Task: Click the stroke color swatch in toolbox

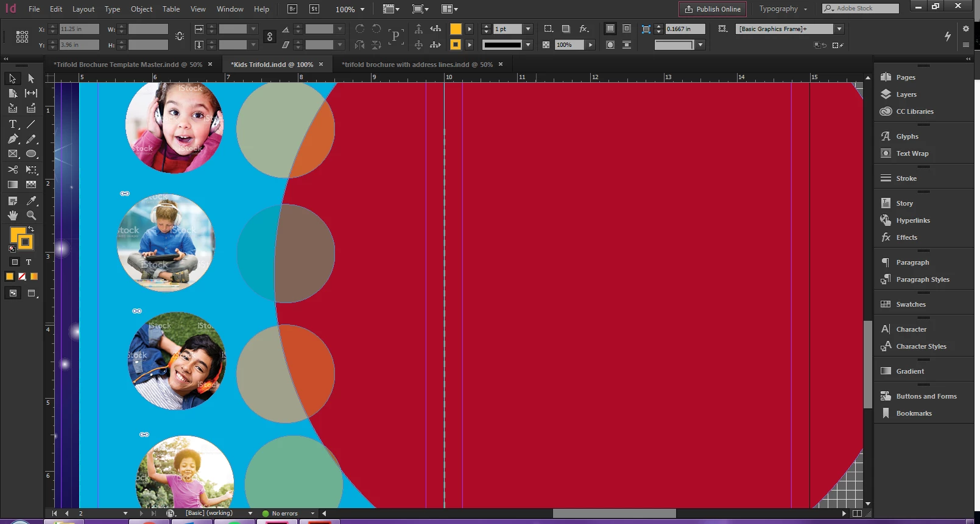Action: pyautogui.click(x=25, y=242)
